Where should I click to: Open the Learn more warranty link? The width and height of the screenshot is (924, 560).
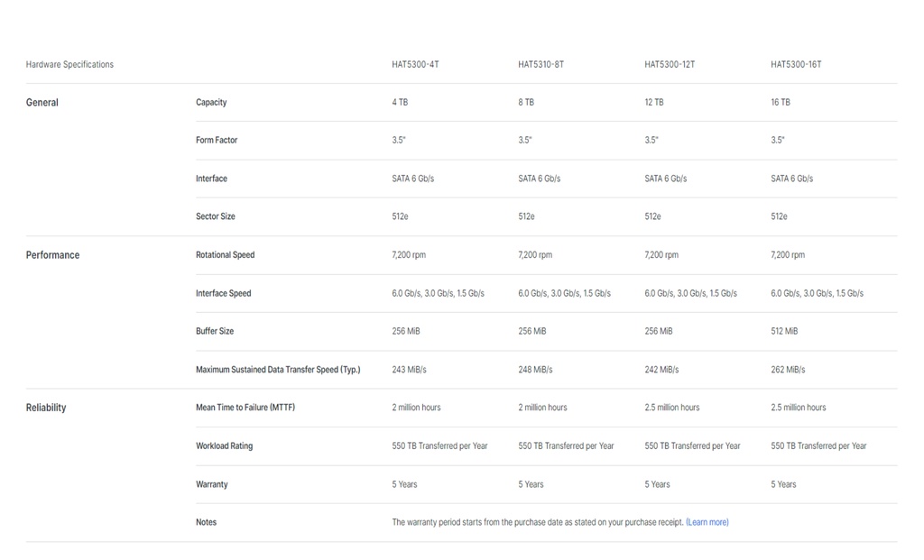coord(707,522)
